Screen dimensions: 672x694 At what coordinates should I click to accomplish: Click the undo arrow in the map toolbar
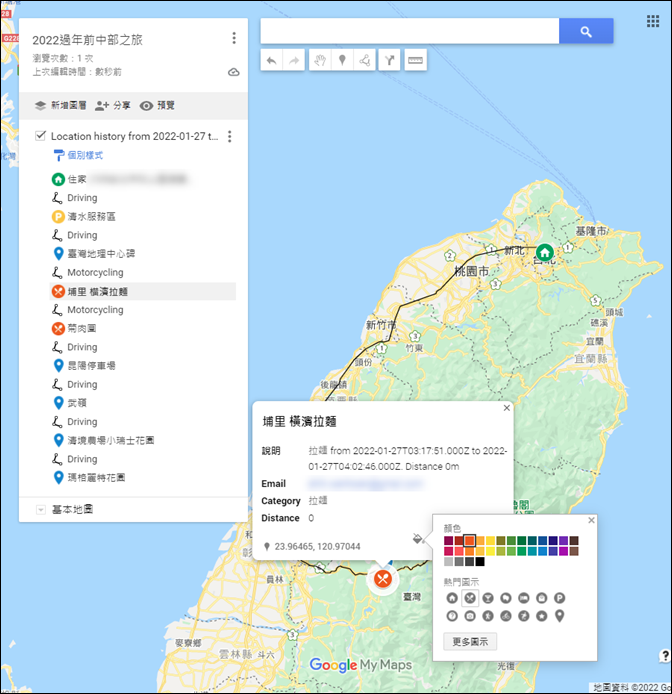click(x=272, y=60)
